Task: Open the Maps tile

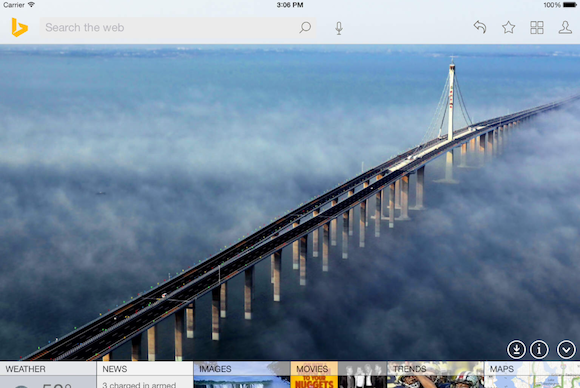Action: point(532,375)
